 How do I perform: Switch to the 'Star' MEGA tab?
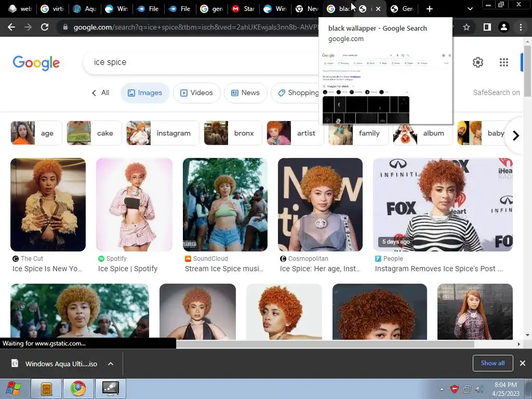[243, 9]
